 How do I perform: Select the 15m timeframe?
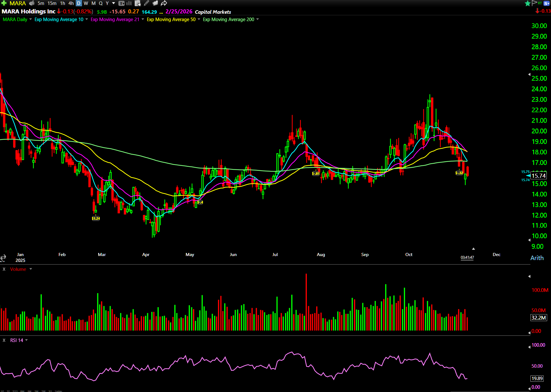click(52, 3)
